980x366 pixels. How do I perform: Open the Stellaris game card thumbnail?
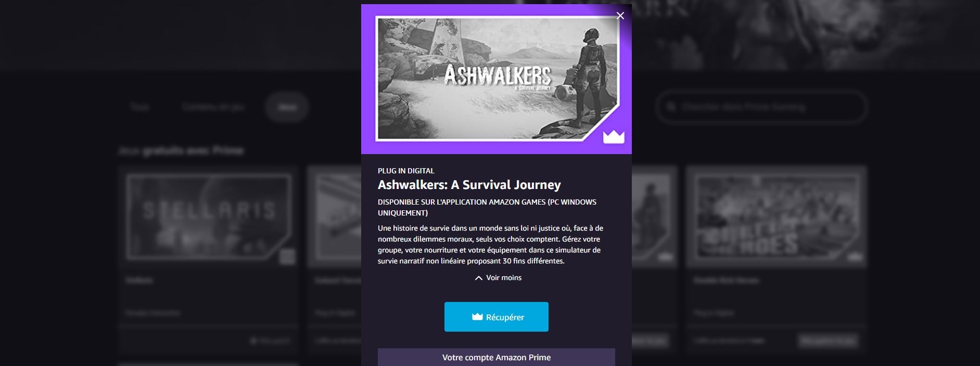(x=208, y=217)
